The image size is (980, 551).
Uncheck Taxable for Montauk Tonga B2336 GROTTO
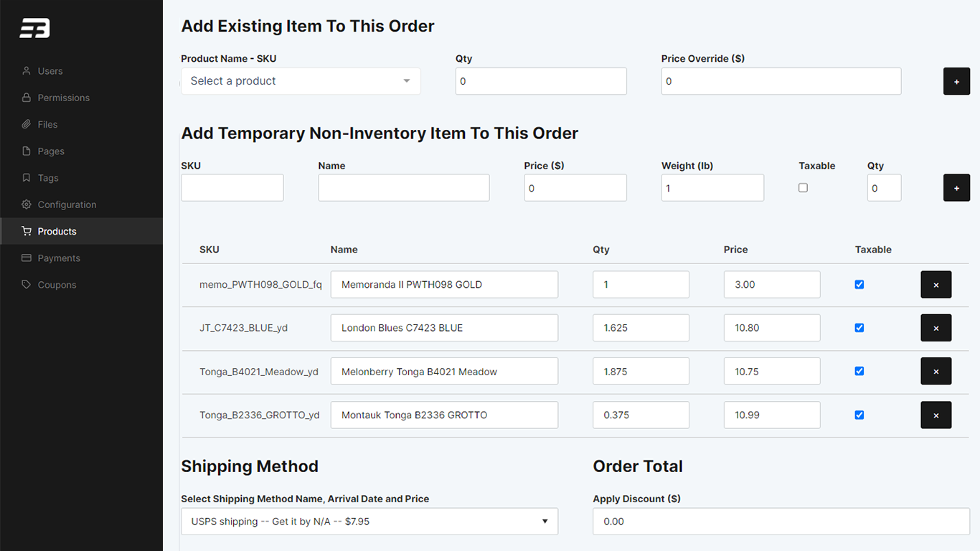(x=859, y=415)
